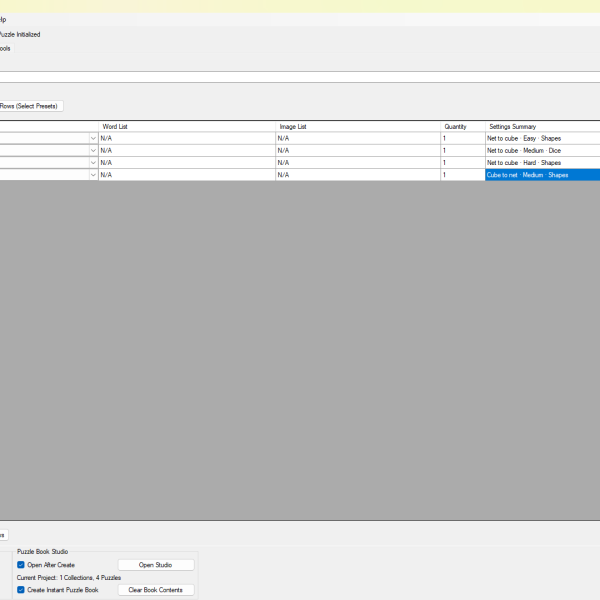600x600 pixels.
Task: Click Current Project collections status text
Action: pos(69,577)
